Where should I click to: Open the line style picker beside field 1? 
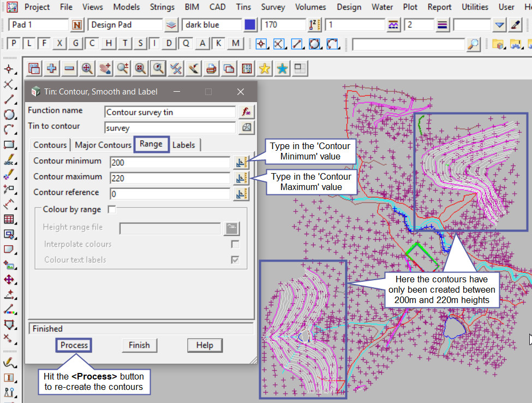(394, 25)
